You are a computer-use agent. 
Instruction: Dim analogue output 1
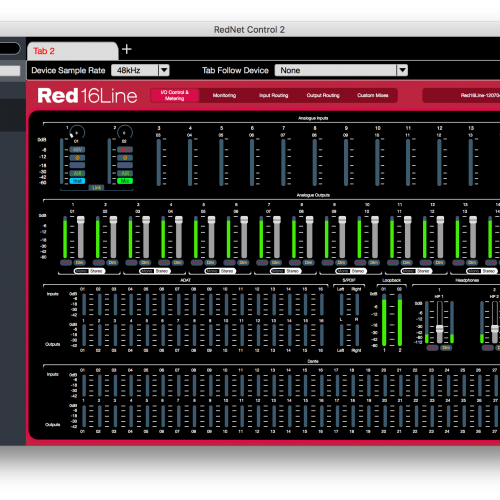[x=79, y=263]
